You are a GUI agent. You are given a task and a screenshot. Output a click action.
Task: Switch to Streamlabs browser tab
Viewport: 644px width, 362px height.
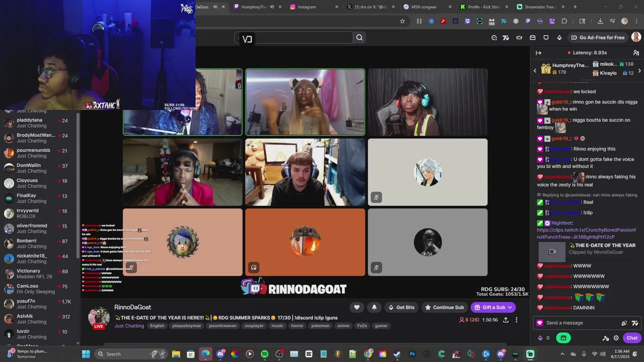(541, 7)
